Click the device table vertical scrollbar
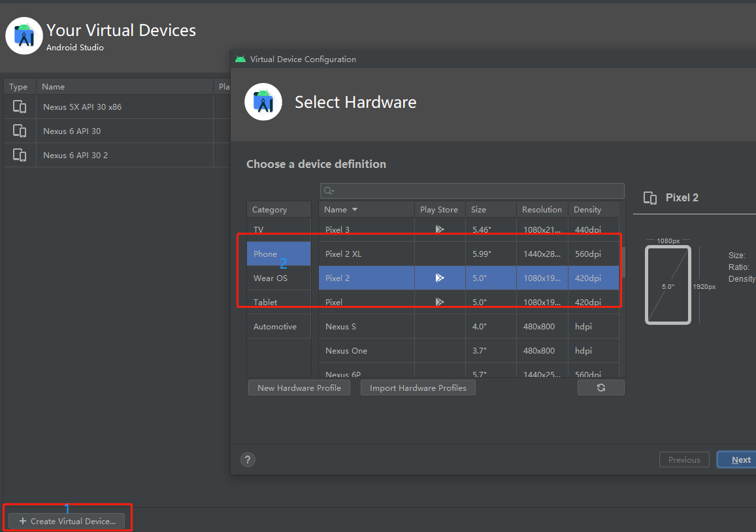756x532 pixels. (x=622, y=261)
